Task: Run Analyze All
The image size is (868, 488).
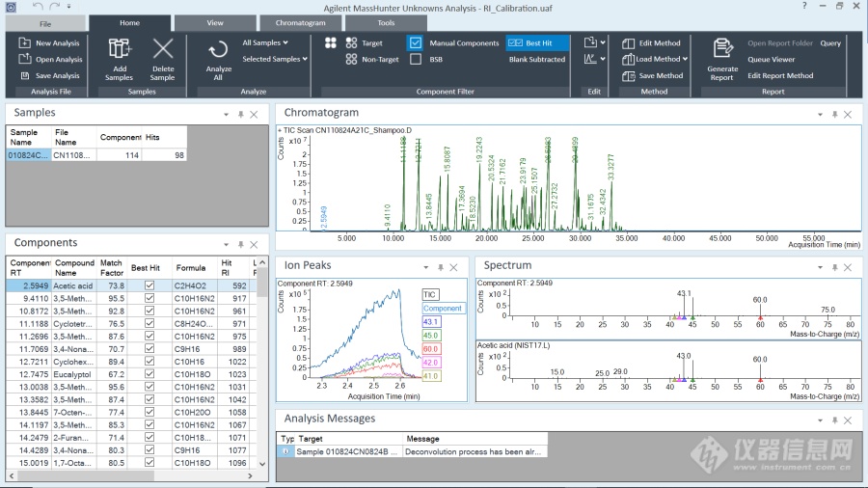Action: 218,60
